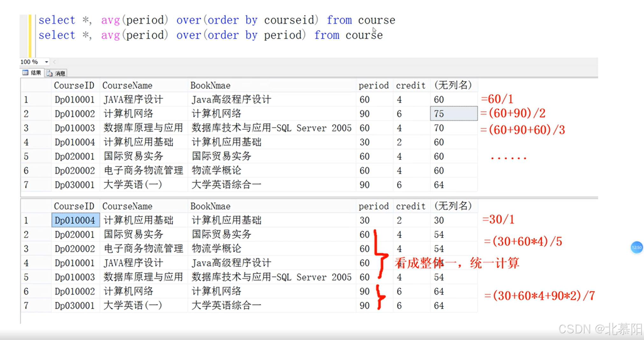Click the blue 12:50 floating circle button
This screenshot has width=644, height=340.
tap(637, 247)
